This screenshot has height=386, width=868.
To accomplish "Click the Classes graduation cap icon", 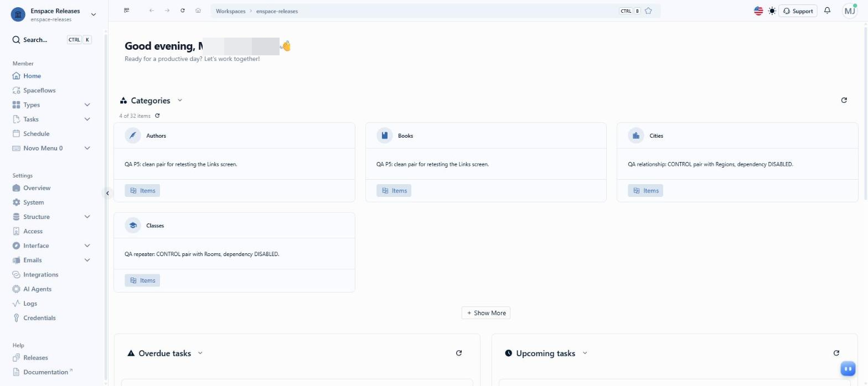I will click(x=133, y=225).
